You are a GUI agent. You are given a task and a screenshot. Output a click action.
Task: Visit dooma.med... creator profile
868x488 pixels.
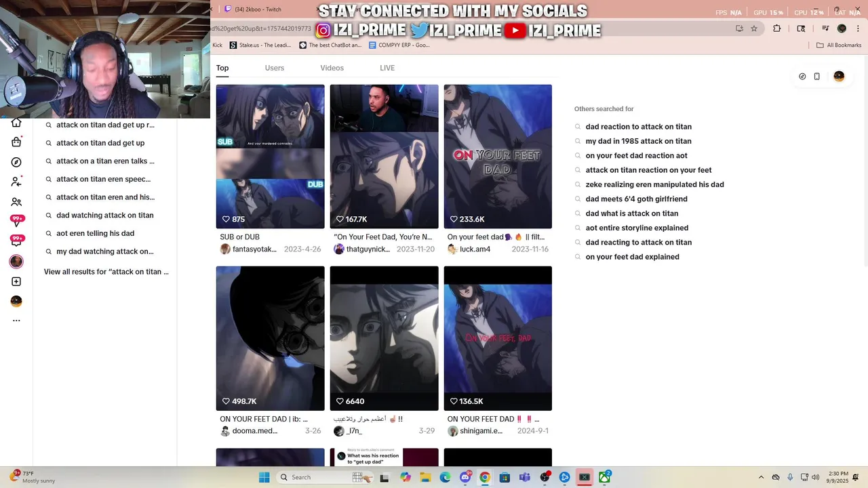(x=249, y=431)
